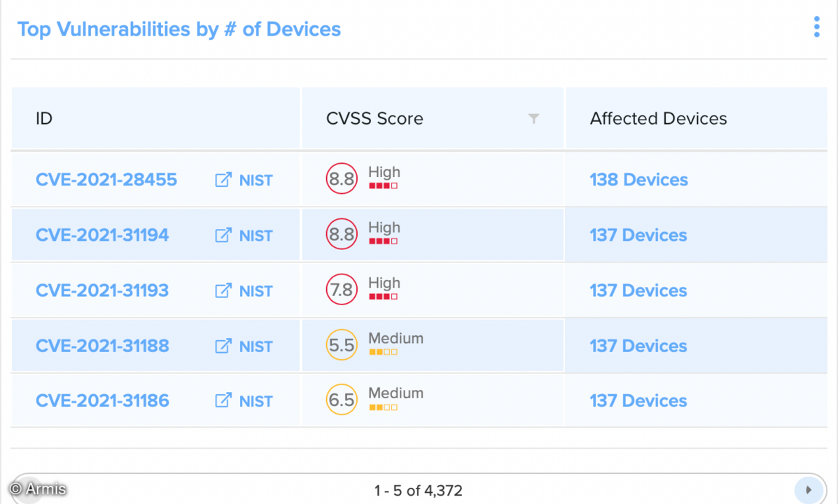Open external NIST link icon for CVE-2021-31186

click(x=223, y=401)
